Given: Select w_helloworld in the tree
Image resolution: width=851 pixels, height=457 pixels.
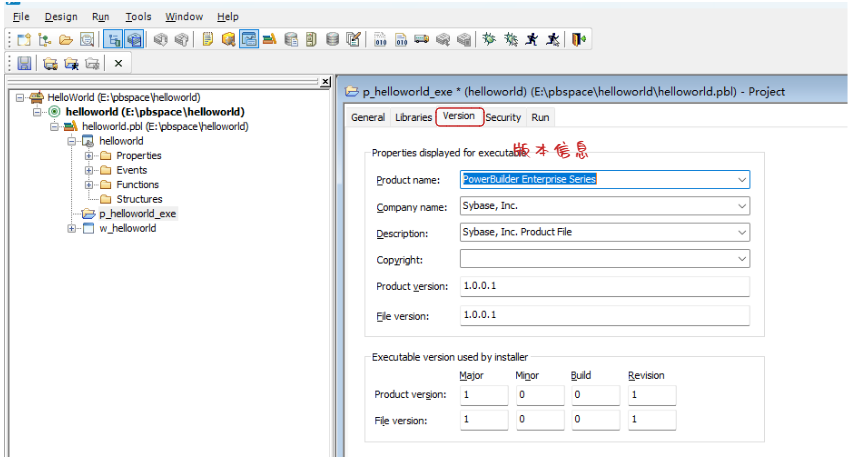Looking at the screenshot, I should (128, 228).
